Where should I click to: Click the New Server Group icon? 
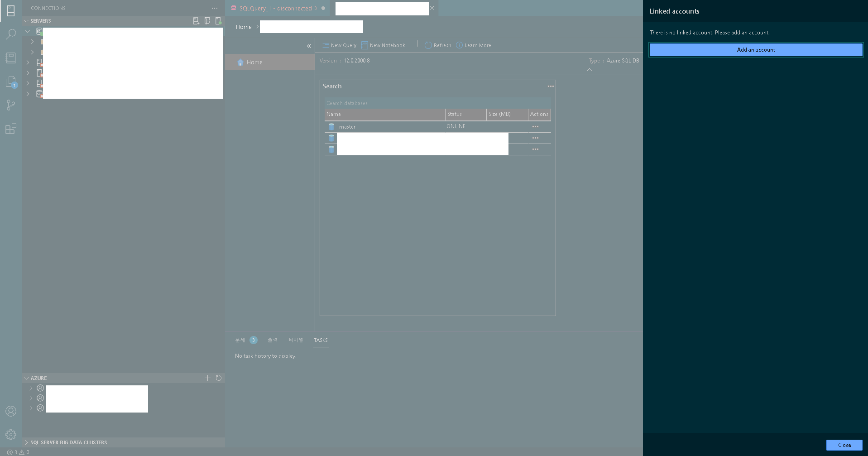pyautogui.click(x=207, y=21)
